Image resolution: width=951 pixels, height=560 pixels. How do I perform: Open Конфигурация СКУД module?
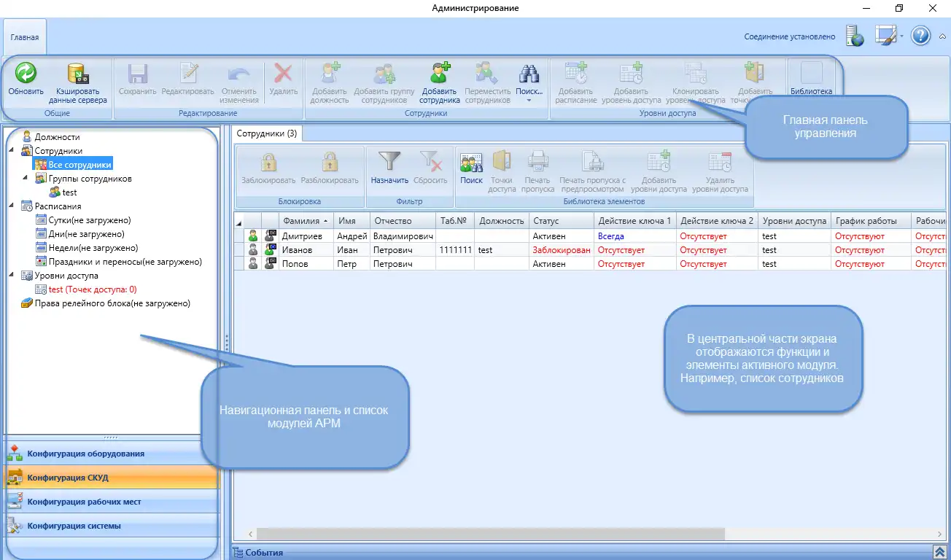111,478
